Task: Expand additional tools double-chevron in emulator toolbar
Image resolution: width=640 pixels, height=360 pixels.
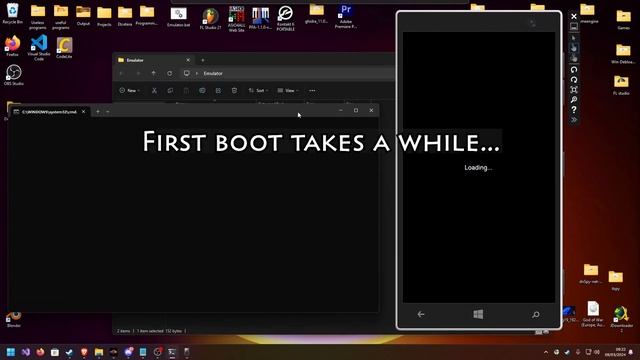Action: click(573, 120)
